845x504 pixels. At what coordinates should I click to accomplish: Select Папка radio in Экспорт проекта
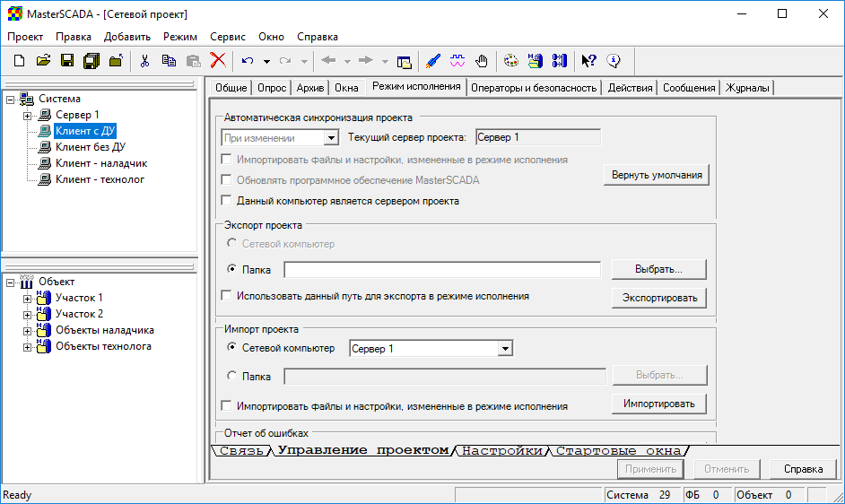(x=231, y=268)
